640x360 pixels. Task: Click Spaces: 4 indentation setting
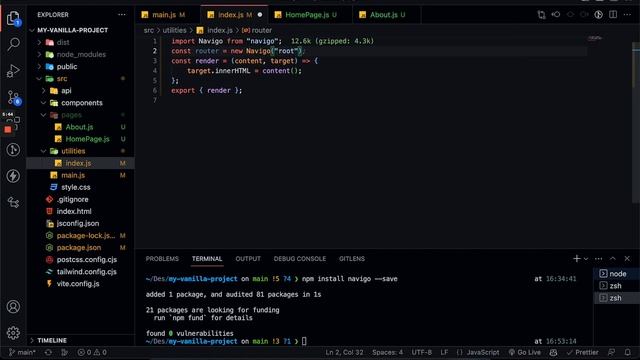click(x=387, y=352)
